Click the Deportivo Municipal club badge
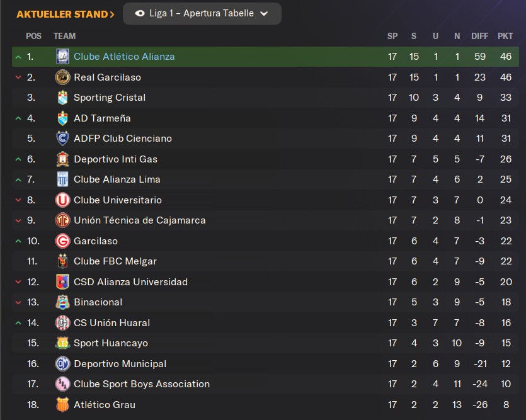Viewport: 526px width, 420px height. (62, 364)
